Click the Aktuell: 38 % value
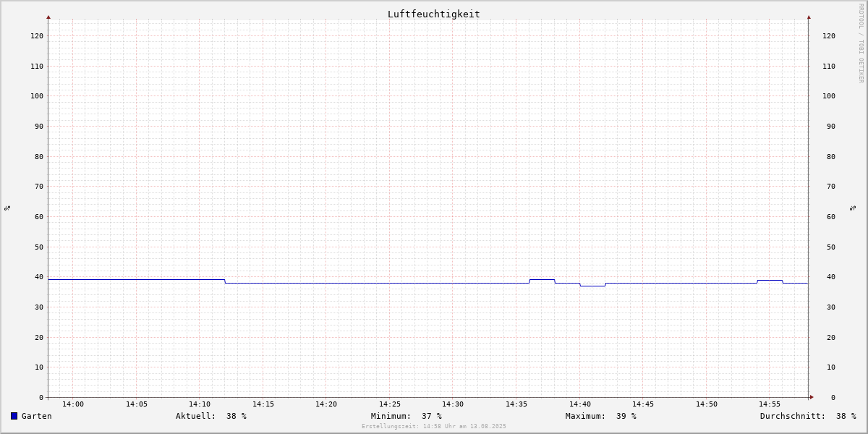Screen dimensions: 868x434 click(211, 416)
